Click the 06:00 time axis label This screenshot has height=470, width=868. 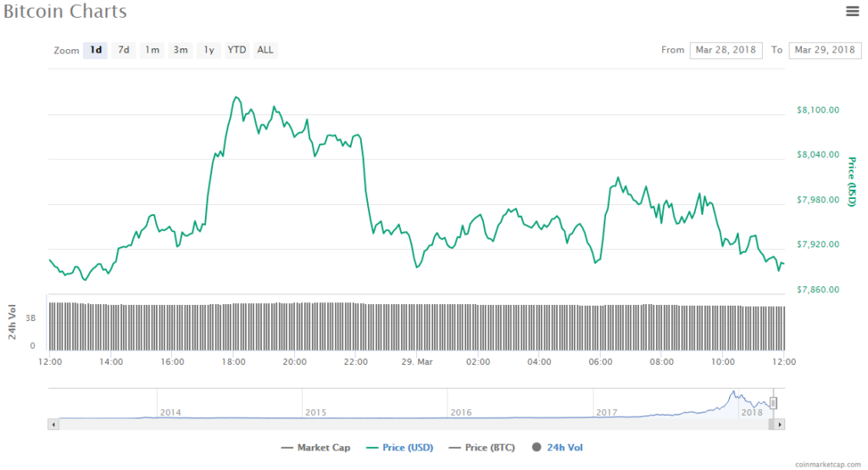601,362
